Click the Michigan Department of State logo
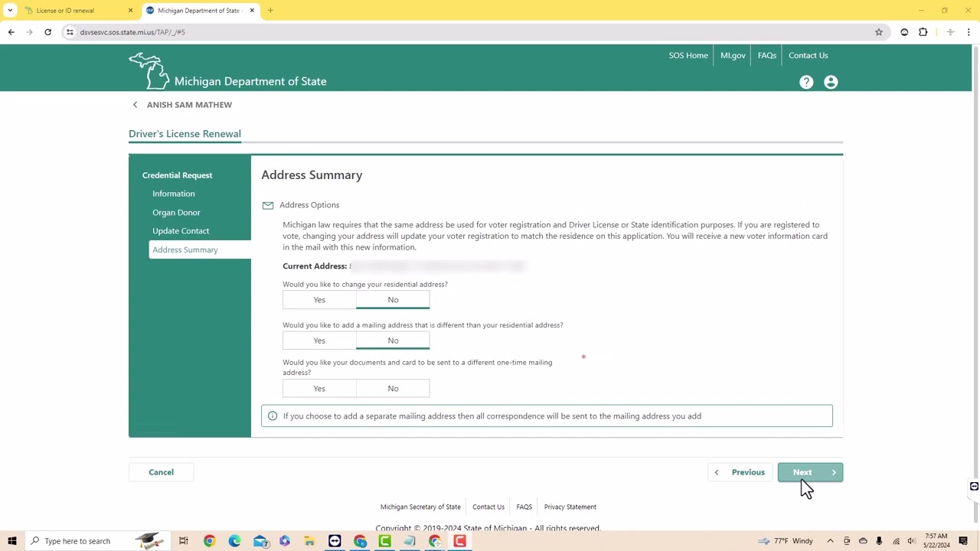This screenshot has width=980, height=551. pyautogui.click(x=227, y=71)
